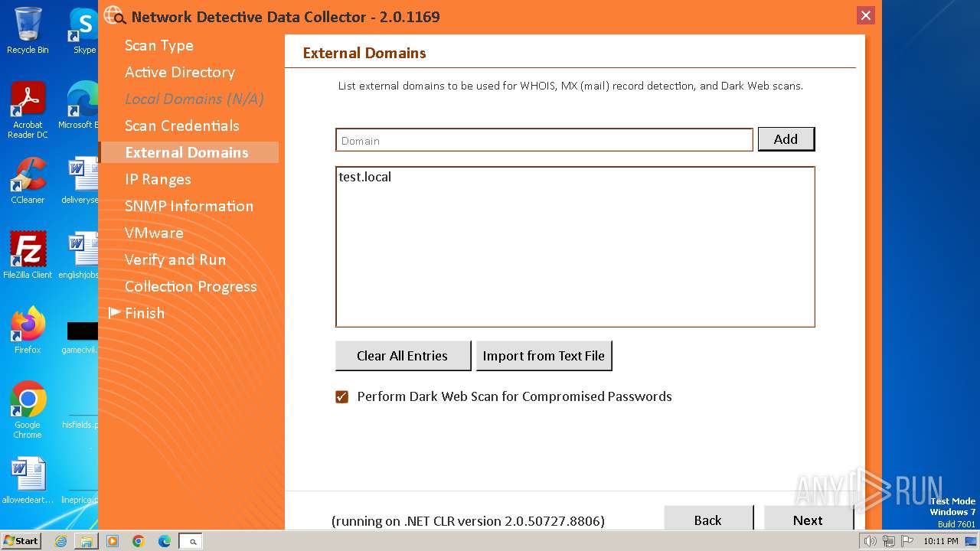Image resolution: width=980 pixels, height=551 pixels.
Task: Launch Acrobat Reader DC shortcut
Action: [x=28, y=110]
